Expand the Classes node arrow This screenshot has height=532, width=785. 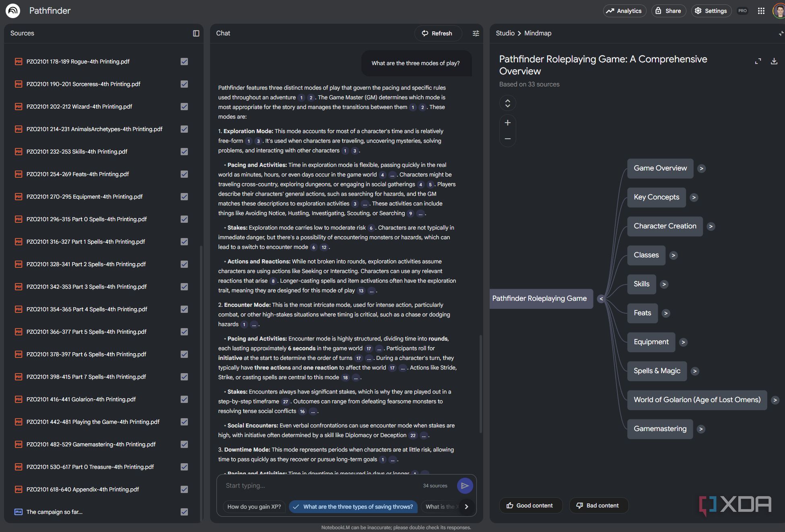674,255
